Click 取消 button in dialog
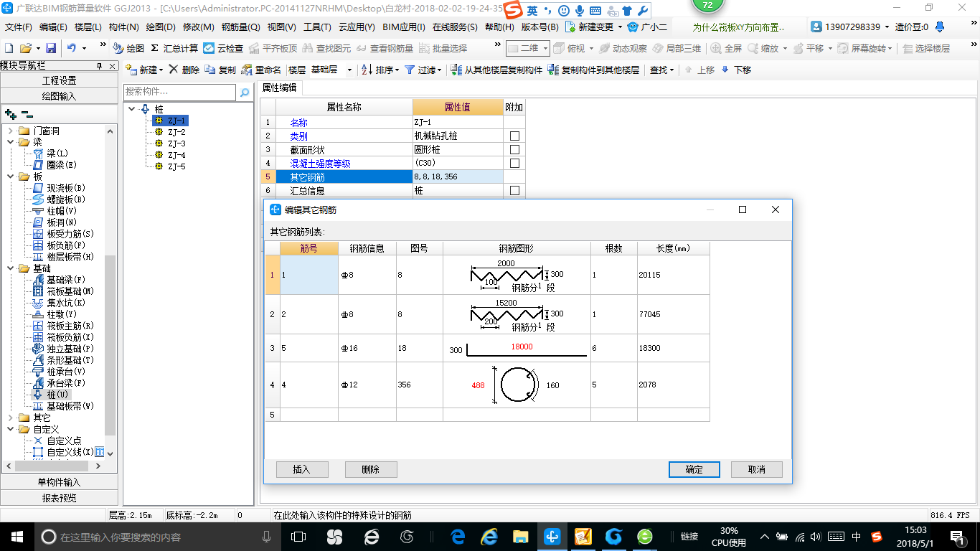Image resolution: width=980 pixels, height=551 pixels. (756, 469)
